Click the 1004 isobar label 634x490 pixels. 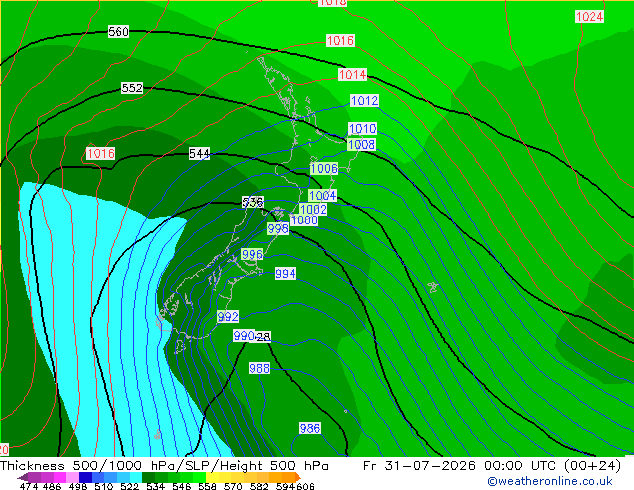[x=322, y=196]
